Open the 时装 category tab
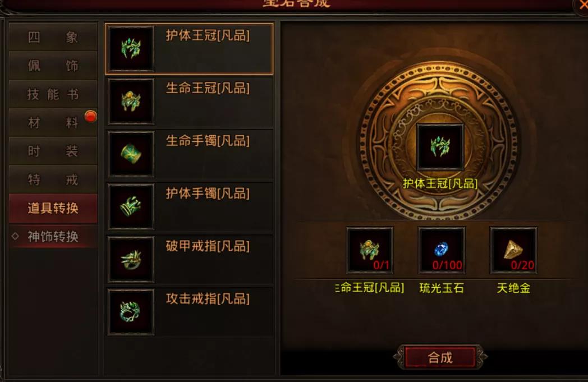588x382 pixels. [x=53, y=151]
